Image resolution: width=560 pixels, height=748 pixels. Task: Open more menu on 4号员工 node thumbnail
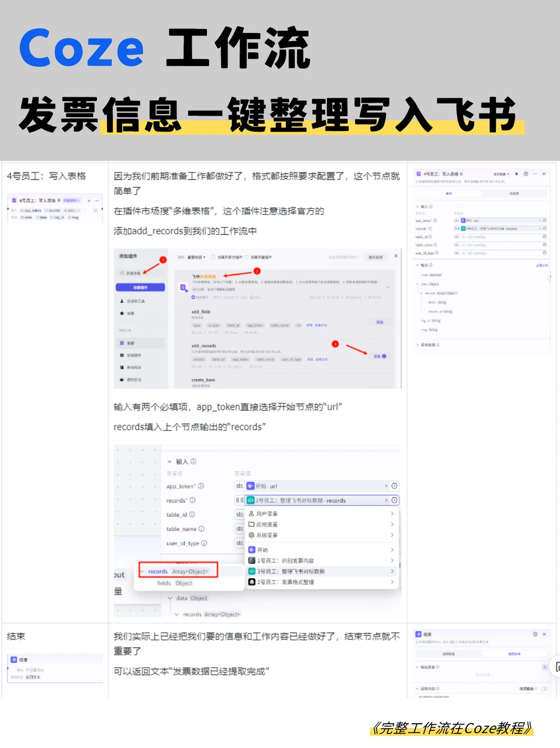coord(96,200)
